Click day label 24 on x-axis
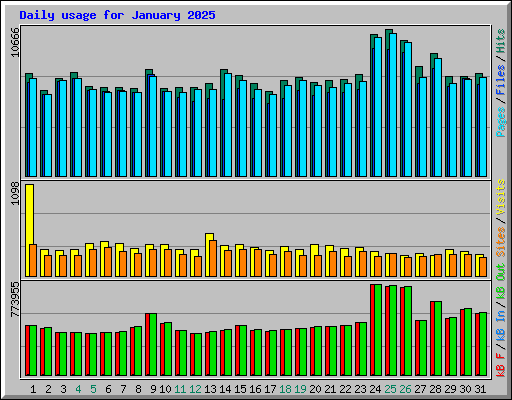This screenshot has height=400, width=512. pyautogui.click(x=375, y=389)
